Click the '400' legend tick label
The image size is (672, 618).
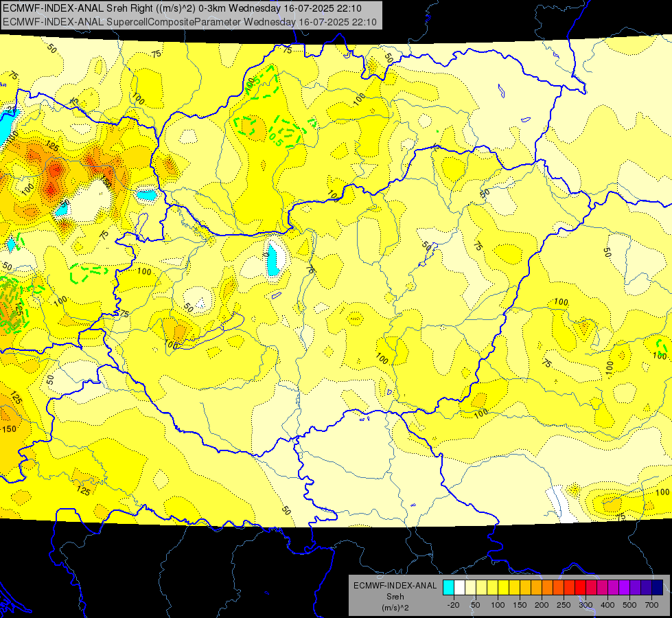[x=607, y=605]
